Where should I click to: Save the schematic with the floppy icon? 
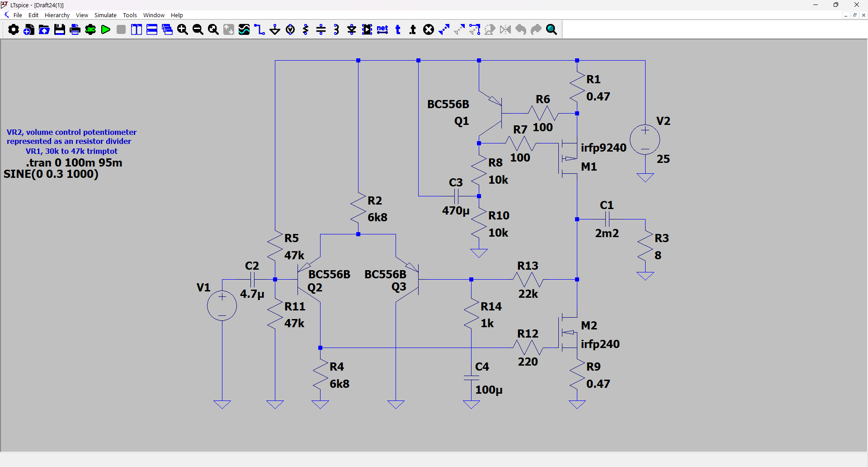(60, 30)
